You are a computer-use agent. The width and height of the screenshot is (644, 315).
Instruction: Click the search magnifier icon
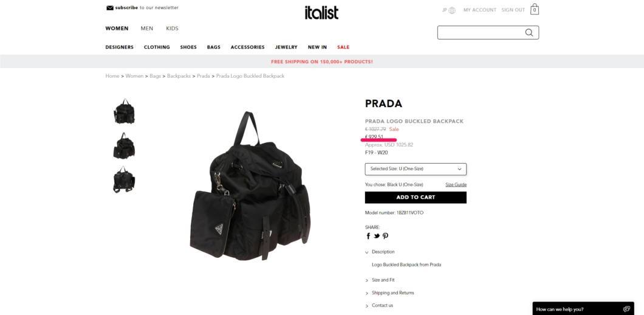coord(529,32)
